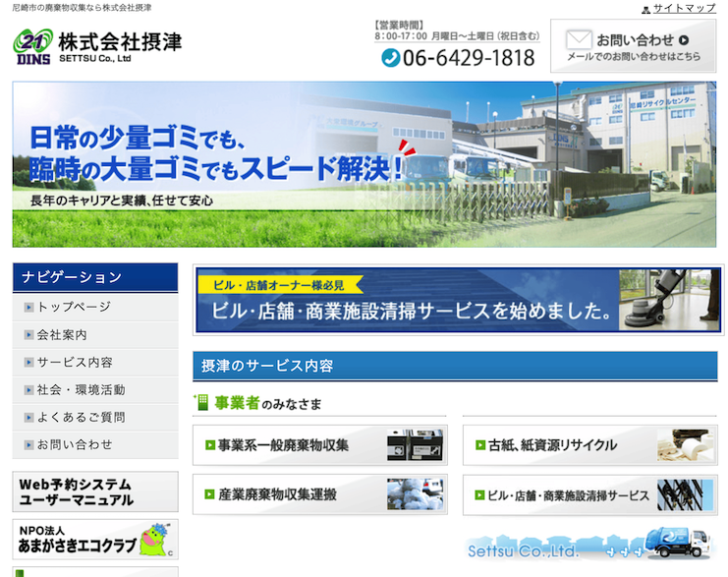
Task: Click building windows thumbnail on 清掃サービス button
Action: click(686, 495)
